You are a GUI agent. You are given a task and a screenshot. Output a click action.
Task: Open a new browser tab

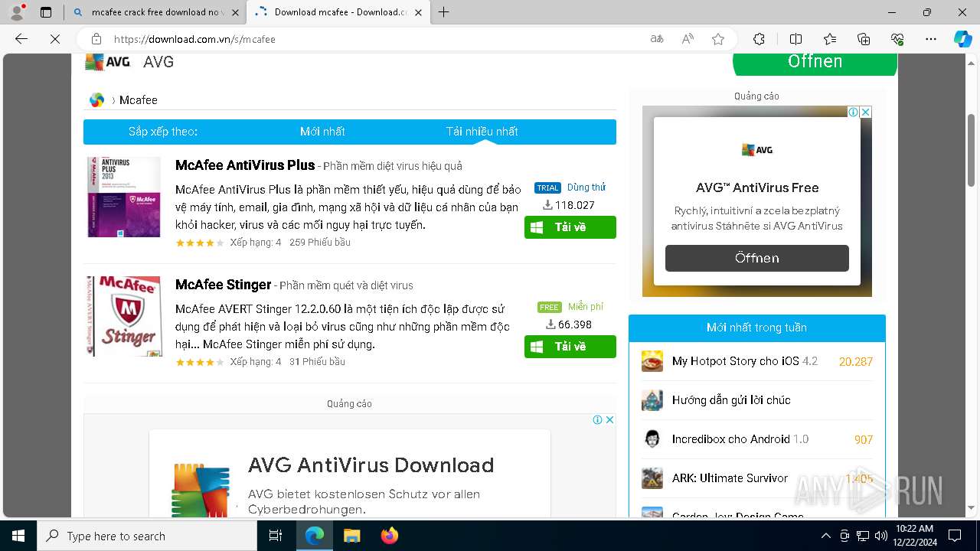point(443,12)
